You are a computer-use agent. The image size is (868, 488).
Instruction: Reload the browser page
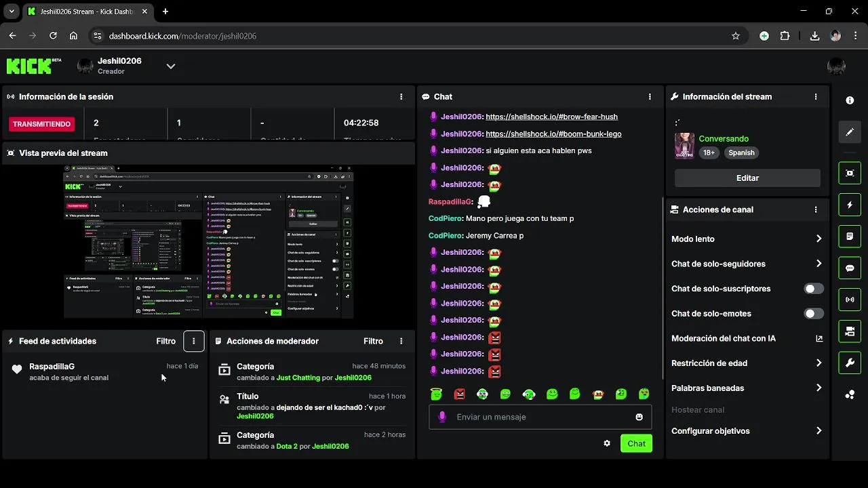53,36
